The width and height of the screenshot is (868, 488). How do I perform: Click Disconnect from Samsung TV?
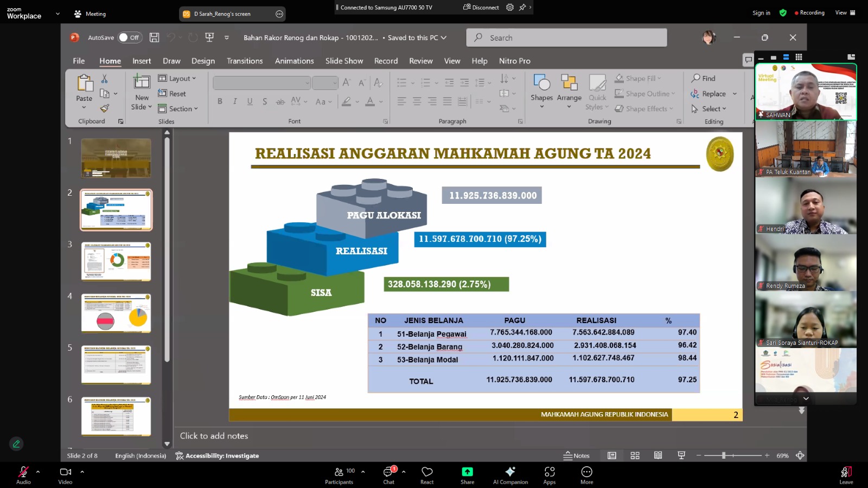point(481,8)
